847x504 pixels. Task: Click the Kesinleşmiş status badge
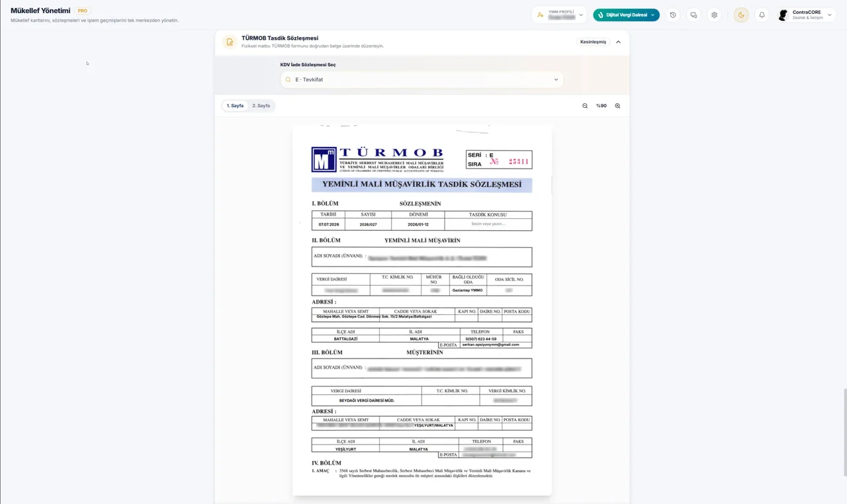tap(593, 42)
